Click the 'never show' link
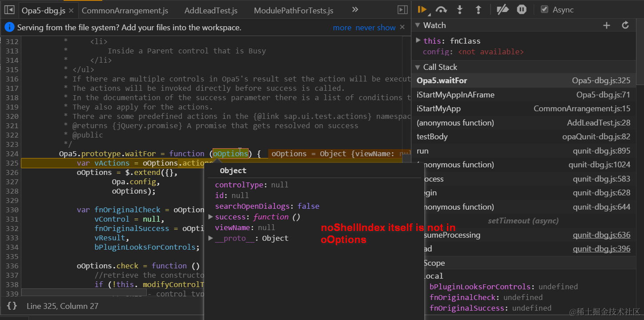Viewport: 644px width, 320px height. click(375, 28)
